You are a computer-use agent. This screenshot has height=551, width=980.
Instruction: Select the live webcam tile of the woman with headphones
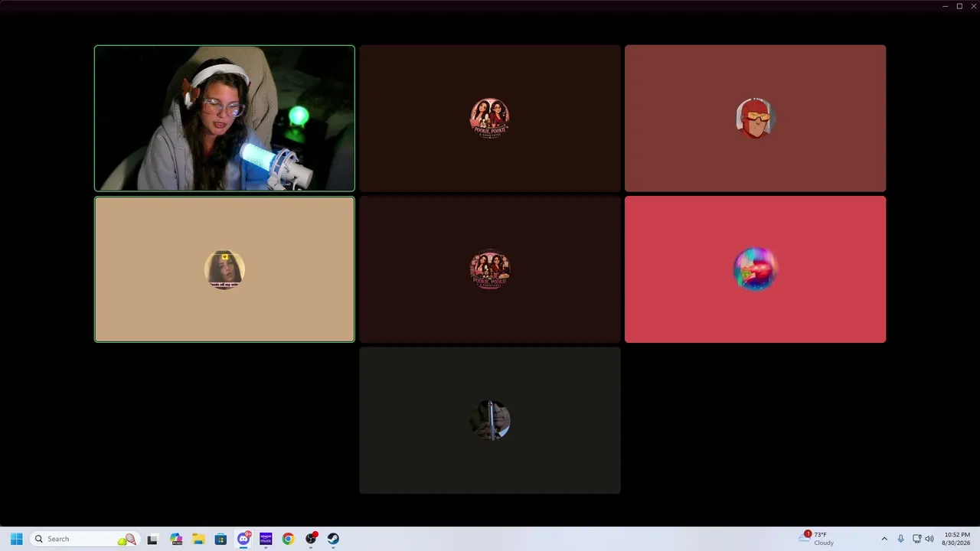(224, 118)
